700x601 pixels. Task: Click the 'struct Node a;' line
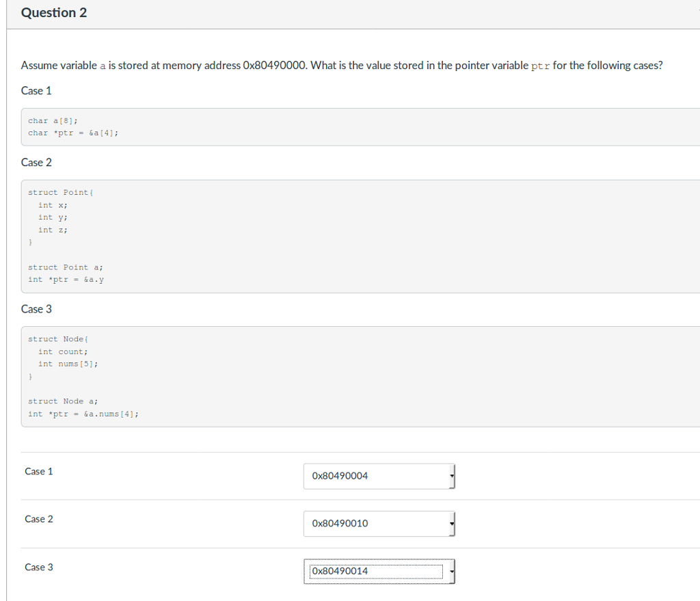(x=63, y=401)
